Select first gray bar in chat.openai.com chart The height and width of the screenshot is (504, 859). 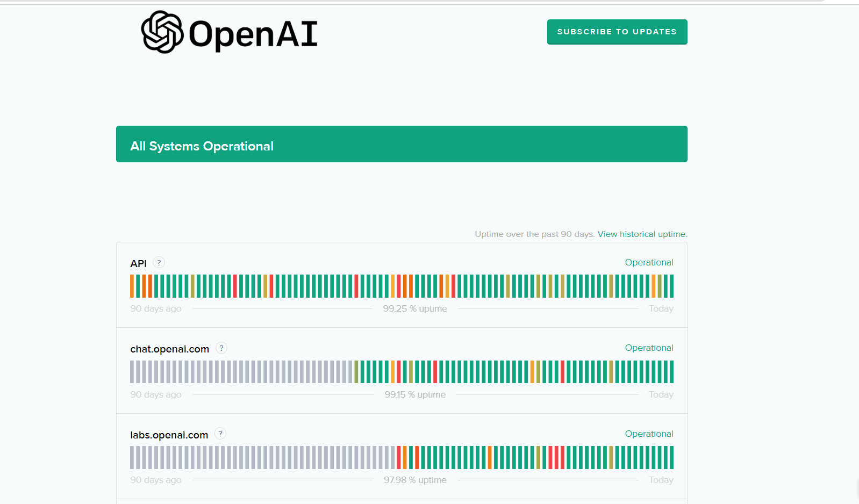[132, 372]
